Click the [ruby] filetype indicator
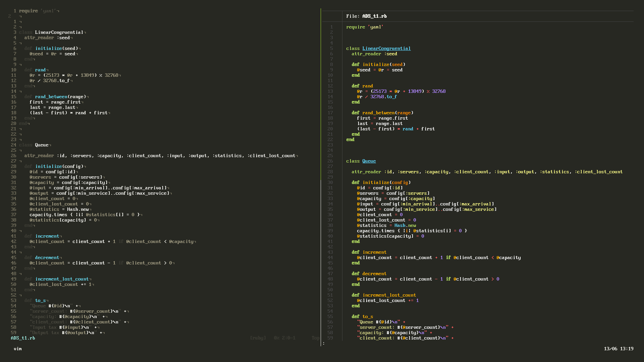644x362 pixels. [x=258, y=338]
